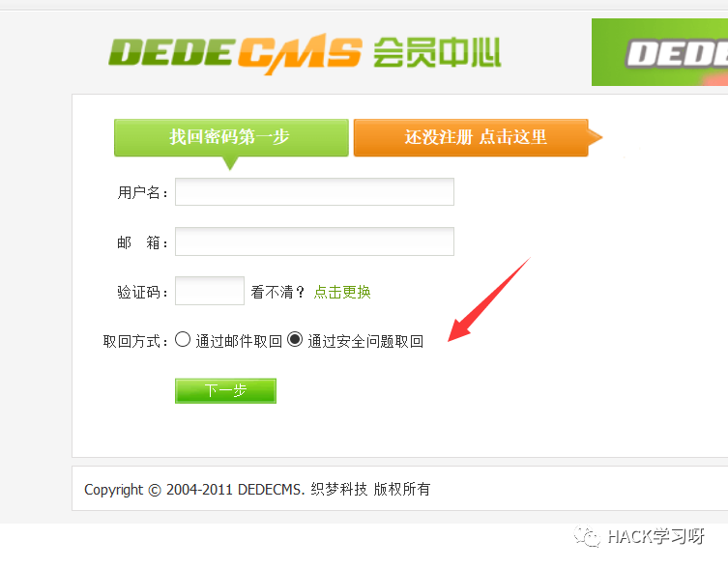Focus the 验证码 input box
The image size is (728, 568).
[210, 291]
